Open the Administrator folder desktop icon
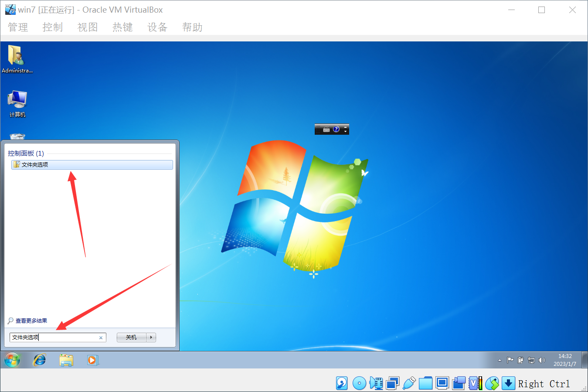The width and height of the screenshot is (588, 392). coord(17,59)
